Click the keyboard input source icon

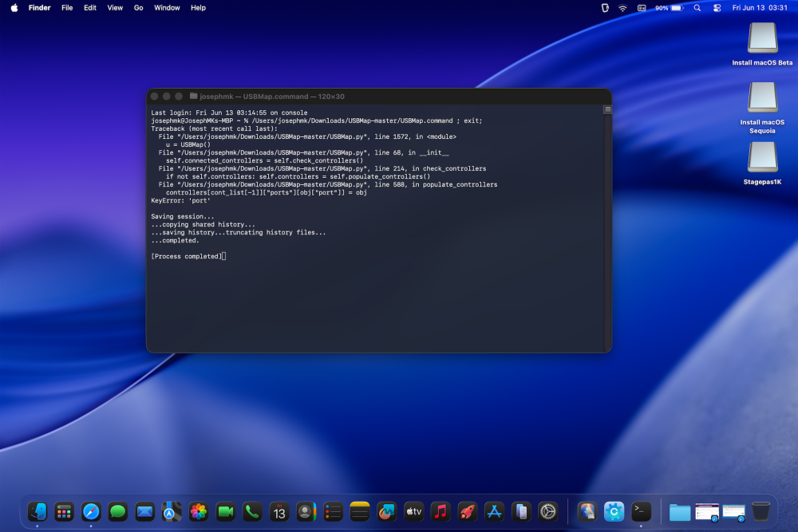coord(642,8)
